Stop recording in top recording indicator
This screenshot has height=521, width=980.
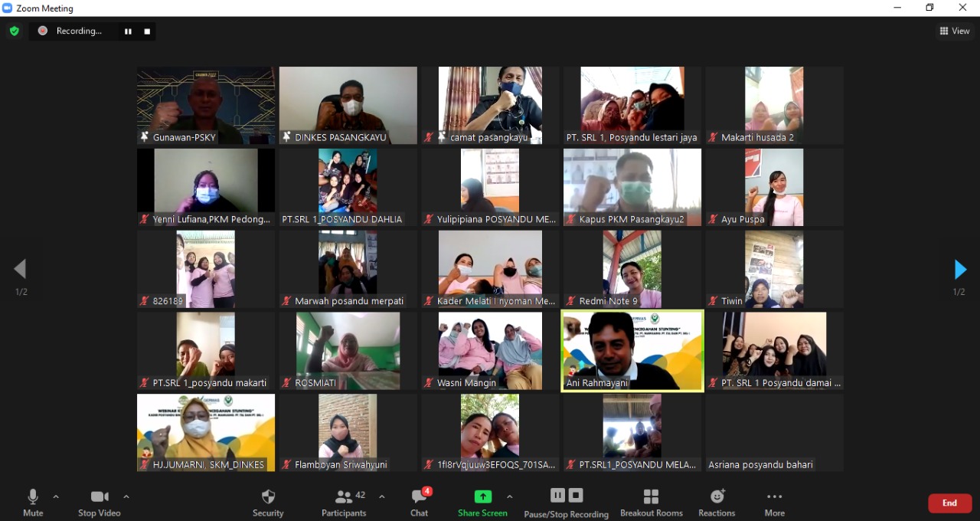[x=147, y=31]
